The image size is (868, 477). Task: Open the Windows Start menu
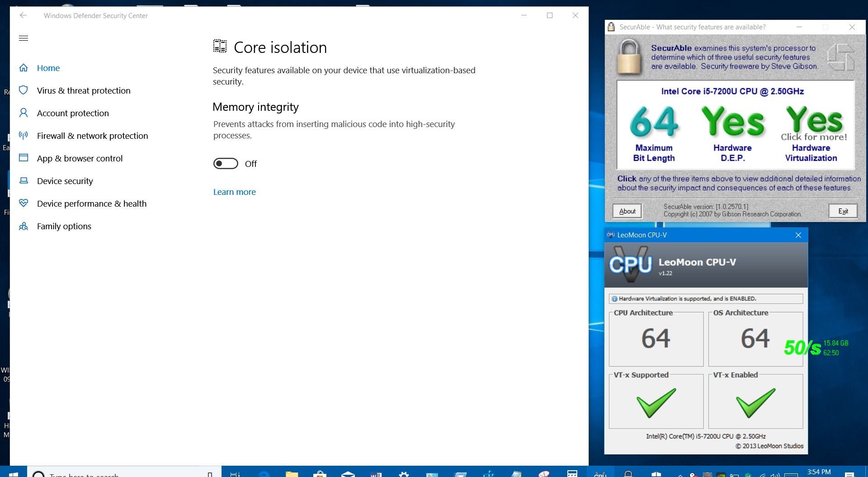[x=14, y=473]
